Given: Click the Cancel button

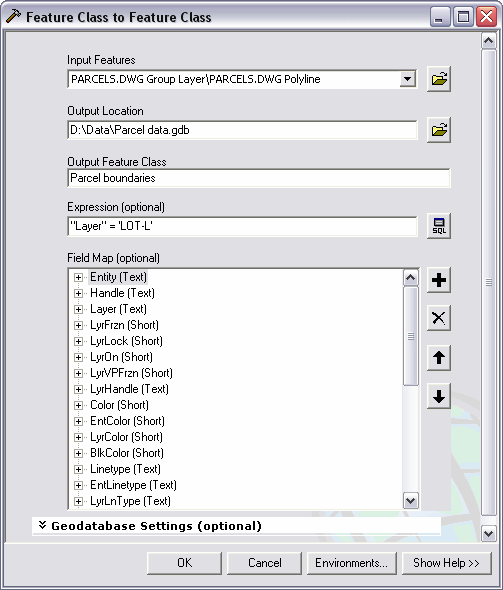Looking at the screenshot, I should click(x=264, y=563).
